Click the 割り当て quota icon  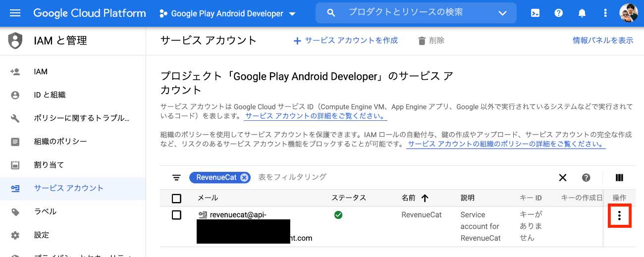pyautogui.click(x=15, y=165)
